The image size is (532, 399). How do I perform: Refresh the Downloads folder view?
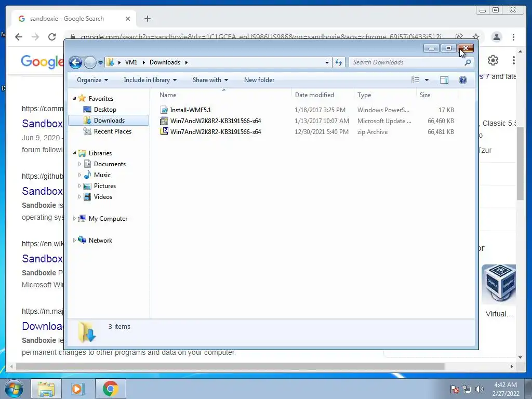(339, 62)
